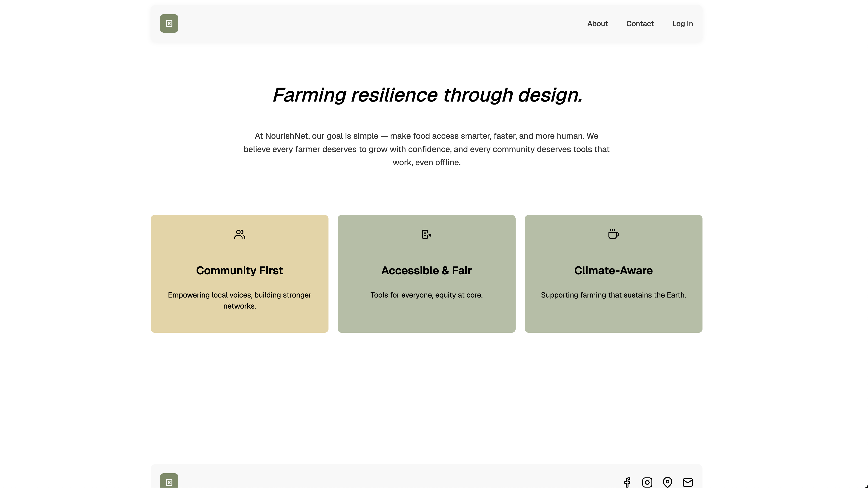Click the Farming resilience through design headline
The height and width of the screenshot is (488, 868).
[x=427, y=95]
